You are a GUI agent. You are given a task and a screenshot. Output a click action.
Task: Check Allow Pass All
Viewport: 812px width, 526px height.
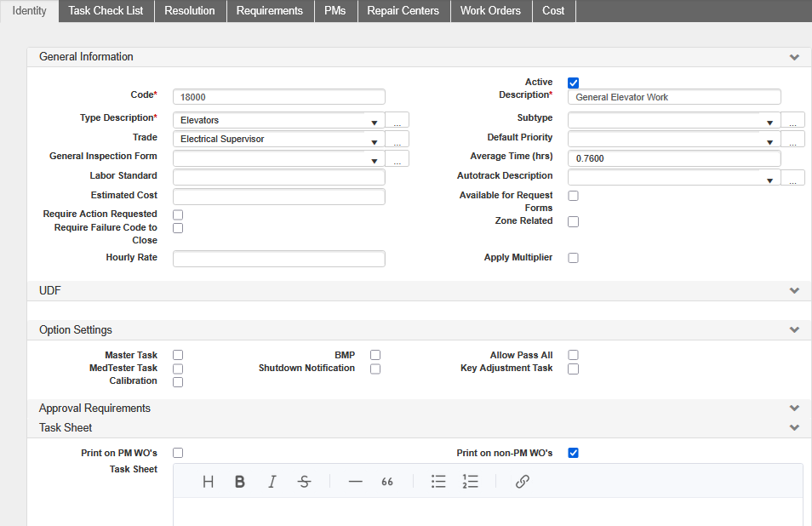[574, 355]
